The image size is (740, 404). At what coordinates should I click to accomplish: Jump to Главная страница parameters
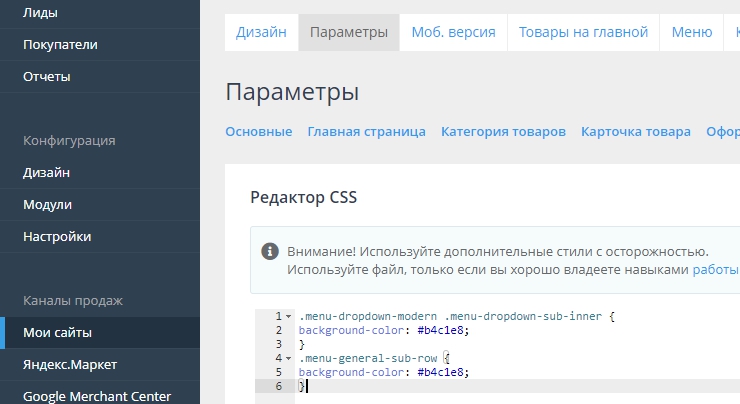(x=366, y=131)
